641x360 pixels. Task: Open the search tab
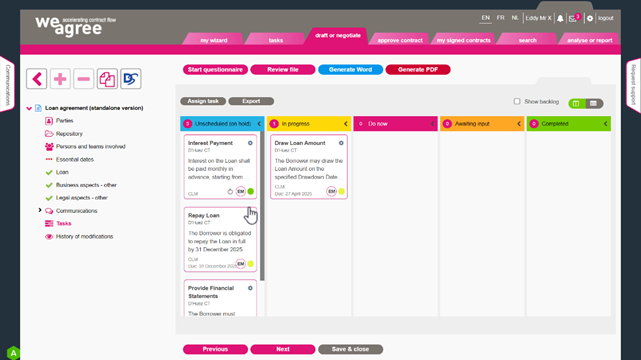pos(527,40)
